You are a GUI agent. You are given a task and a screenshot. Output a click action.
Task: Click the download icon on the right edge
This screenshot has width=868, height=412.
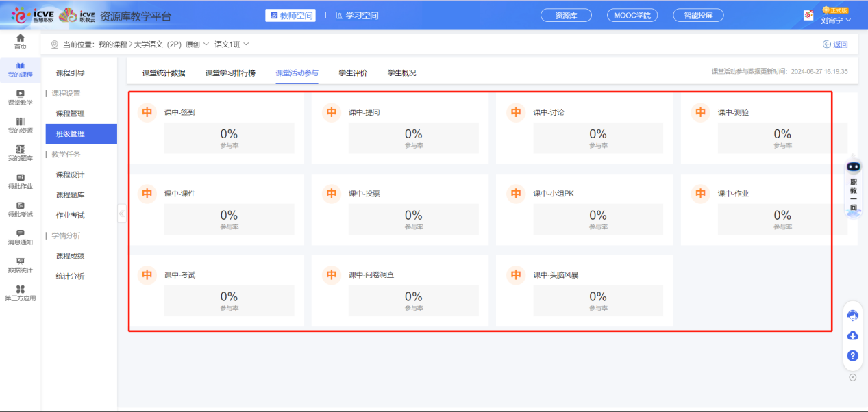tap(852, 335)
